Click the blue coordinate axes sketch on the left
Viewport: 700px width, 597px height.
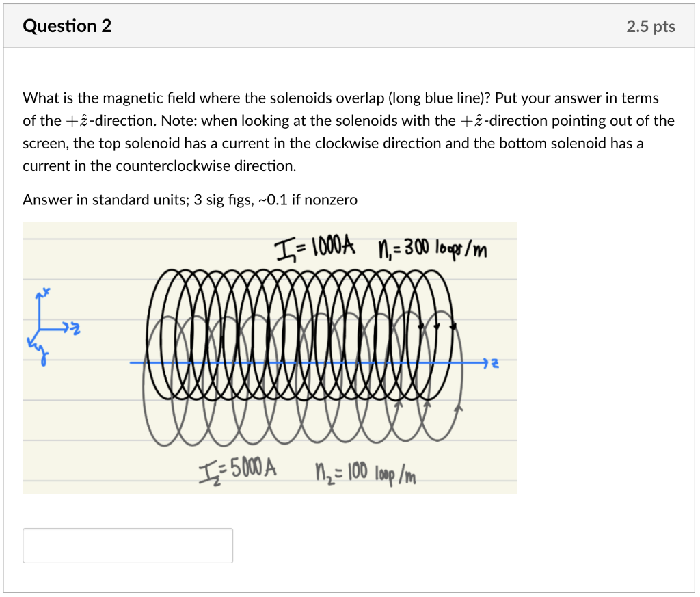pyautogui.click(x=49, y=325)
